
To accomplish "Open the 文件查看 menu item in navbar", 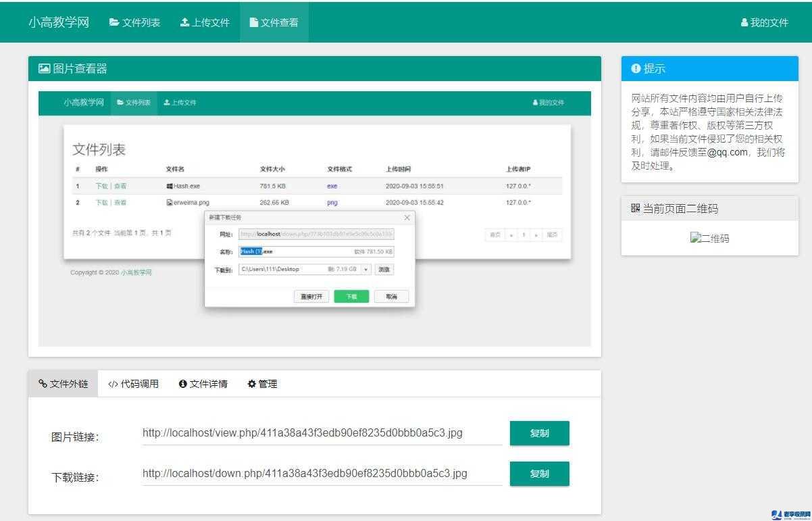I will point(274,22).
